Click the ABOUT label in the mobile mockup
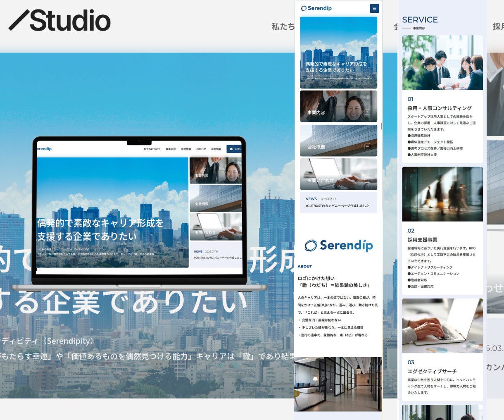This screenshot has width=504, height=420. [x=305, y=266]
